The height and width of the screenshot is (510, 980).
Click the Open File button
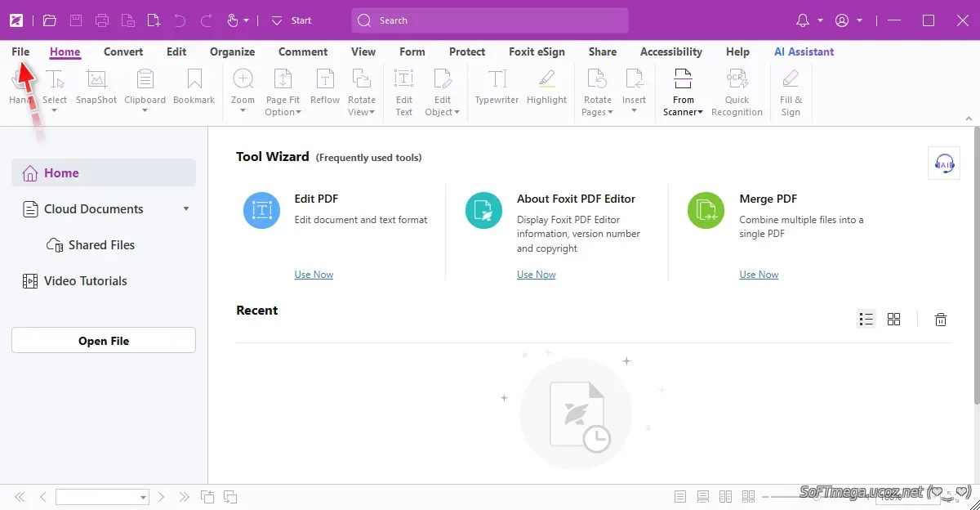(x=104, y=341)
